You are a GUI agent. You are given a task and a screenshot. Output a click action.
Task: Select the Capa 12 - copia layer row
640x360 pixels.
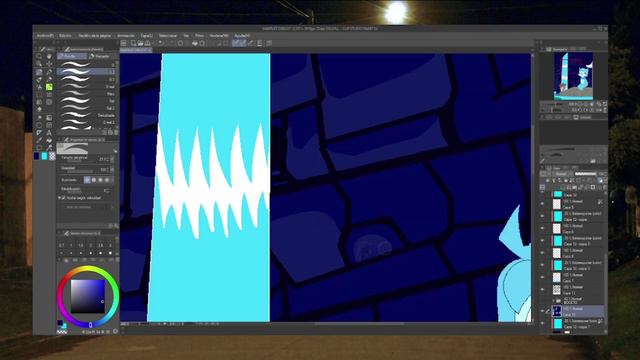(577, 216)
